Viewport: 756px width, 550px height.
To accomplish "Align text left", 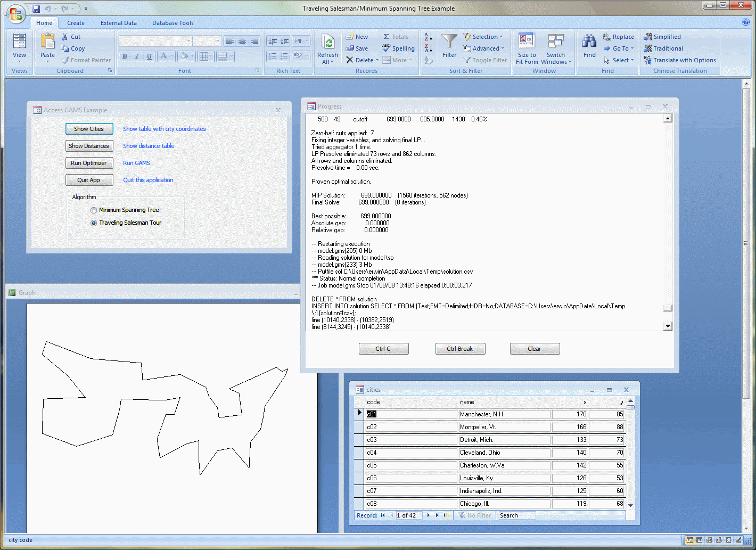I will pyautogui.click(x=229, y=41).
